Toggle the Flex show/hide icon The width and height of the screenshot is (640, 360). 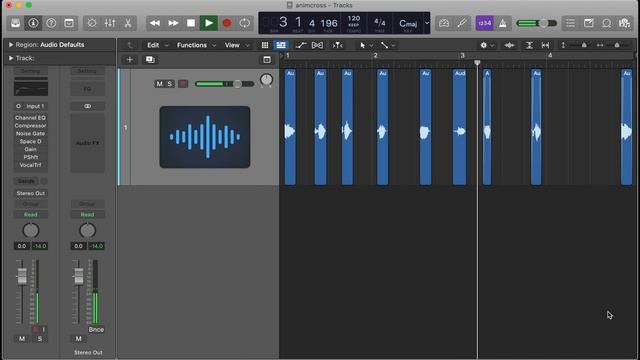coord(317,45)
